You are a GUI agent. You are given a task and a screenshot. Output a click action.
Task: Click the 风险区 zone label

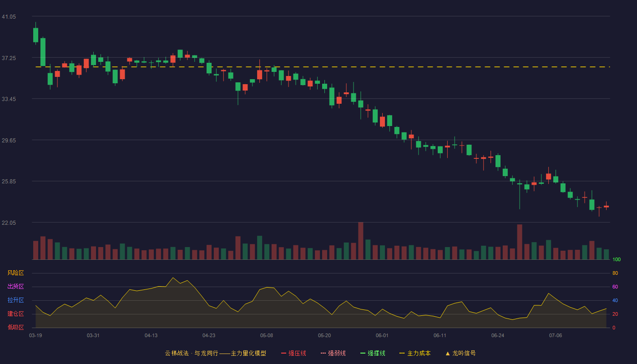coord(15,273)
